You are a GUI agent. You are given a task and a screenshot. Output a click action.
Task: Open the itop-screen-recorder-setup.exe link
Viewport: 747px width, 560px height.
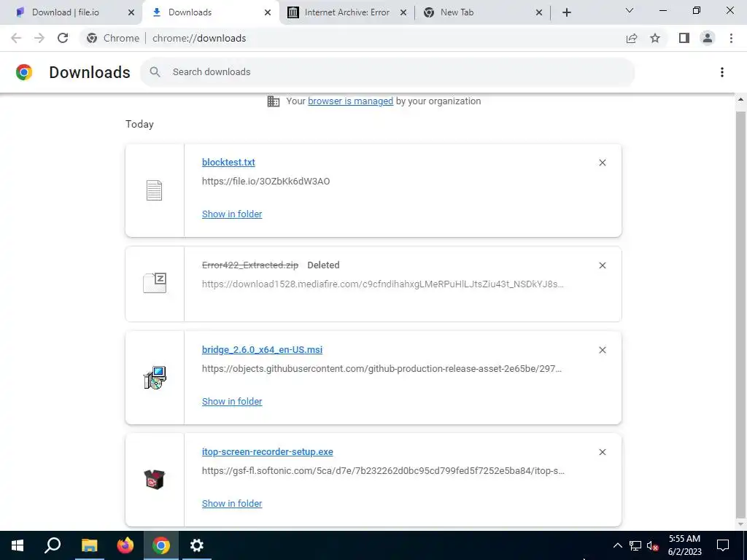pyautogui.click(x=267, y=452)
